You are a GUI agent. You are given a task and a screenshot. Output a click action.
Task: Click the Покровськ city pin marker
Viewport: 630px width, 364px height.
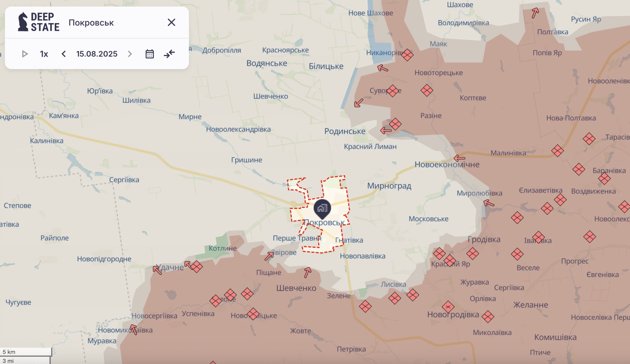click(x=322, y=208)
